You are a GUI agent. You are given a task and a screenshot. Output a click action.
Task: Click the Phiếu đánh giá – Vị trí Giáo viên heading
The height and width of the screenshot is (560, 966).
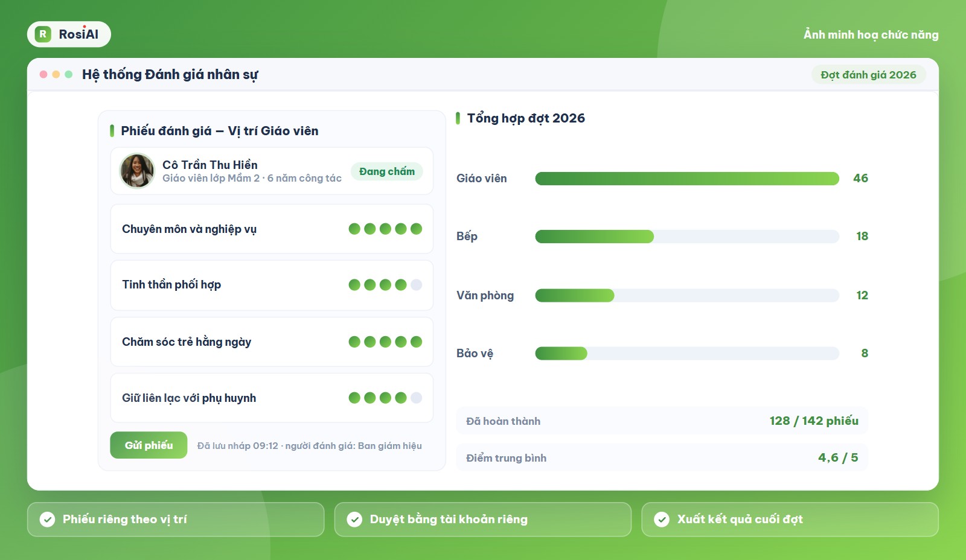220,131
